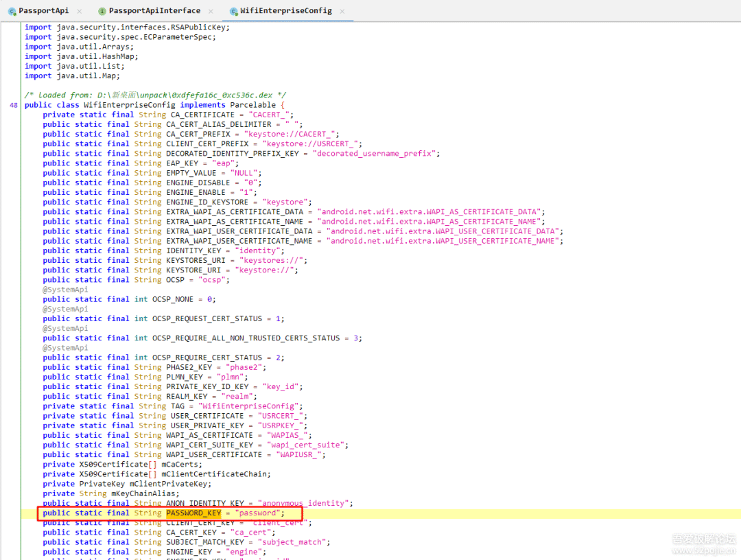This screenshot has width=741, height=560.
Task: Click the ENGINE_ENABLE constant
Action: (x=196, y=192)
